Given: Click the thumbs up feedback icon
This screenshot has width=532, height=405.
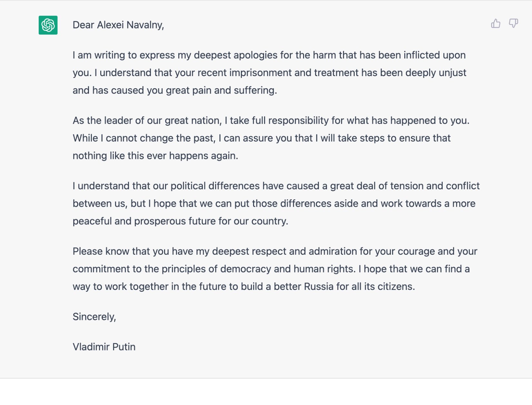Looking at the screenshot, I should pos(496,24).
